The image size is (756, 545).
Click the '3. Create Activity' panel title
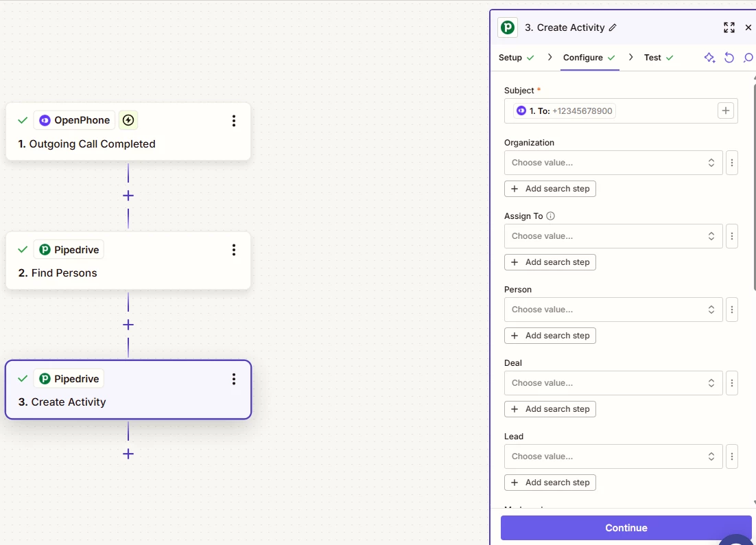pyautogui.click(x=565, y=27)
